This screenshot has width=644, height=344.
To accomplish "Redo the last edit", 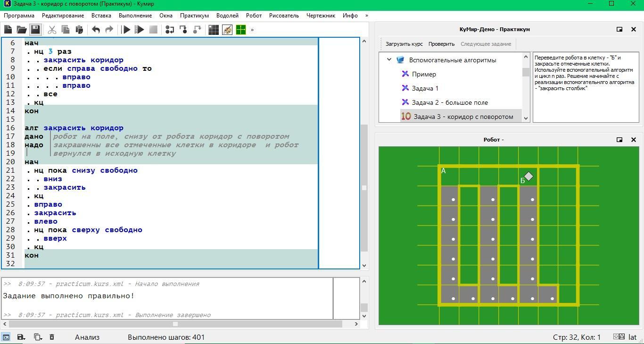I will click(x=109, y=30).
